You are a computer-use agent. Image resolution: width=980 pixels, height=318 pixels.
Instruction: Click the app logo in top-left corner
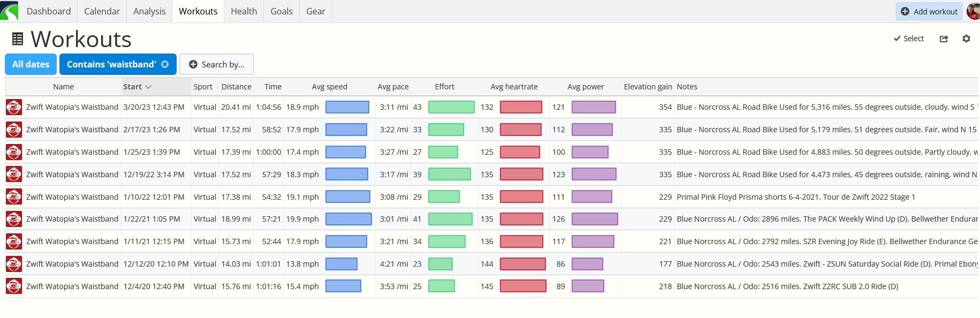pyautogui.click(x=9, y=11)
